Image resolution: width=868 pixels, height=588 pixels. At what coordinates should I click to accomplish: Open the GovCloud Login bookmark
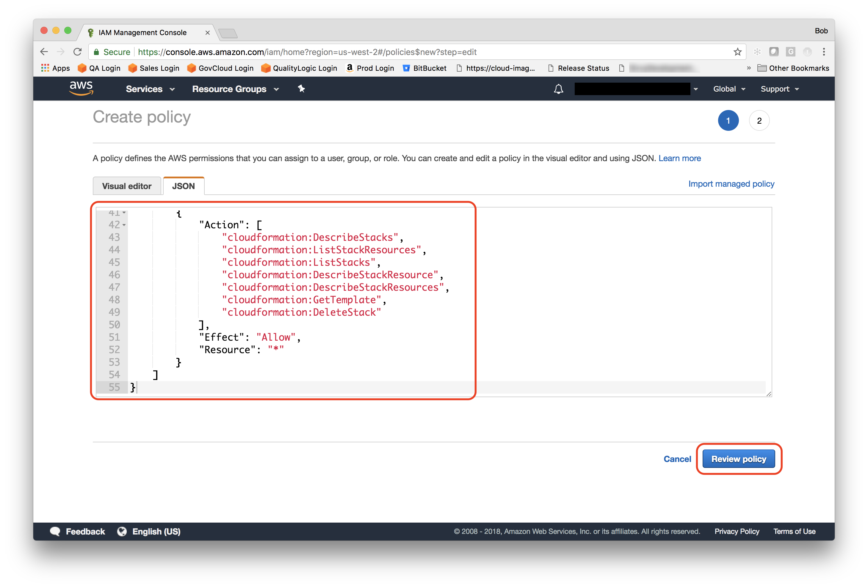click(x=220, y=68)
